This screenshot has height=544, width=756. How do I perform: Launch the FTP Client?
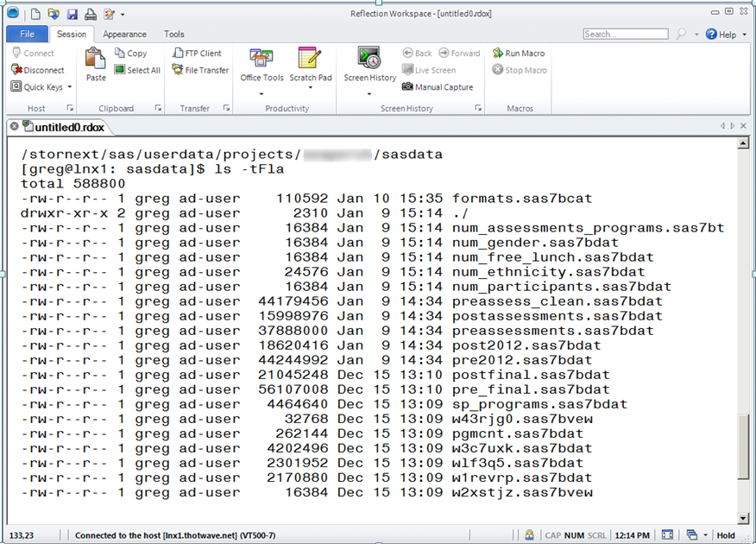click(197, 53)
